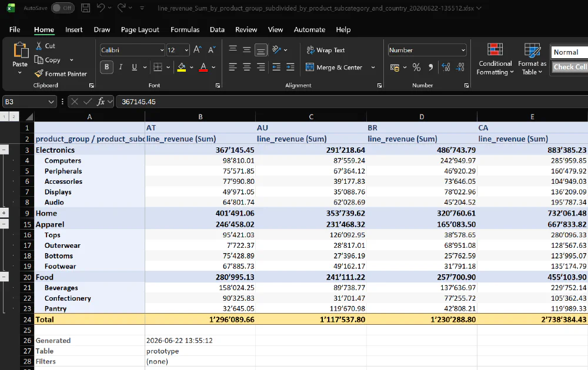Expand the Home outline group
The width and height of the screenshot is (588, 370).
(x=4, y=213)
